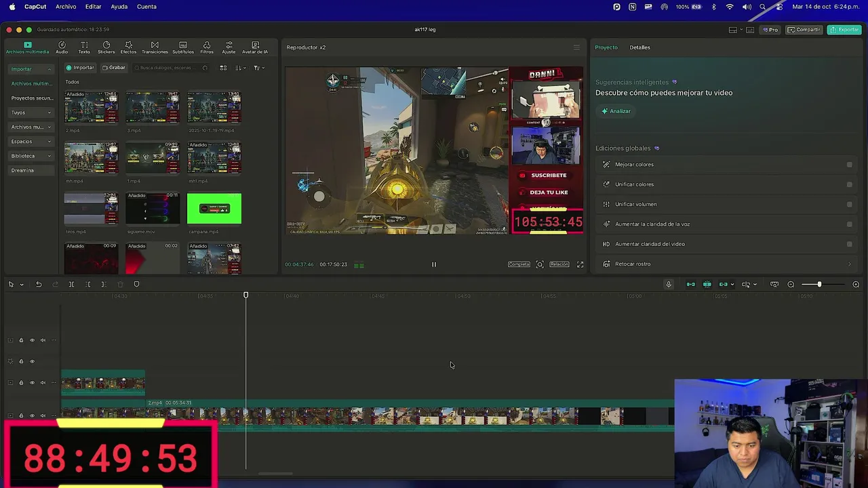The height and width of the screenshot is (488, 868).
Task: Trim clip right of playhead
Action: pos(104,284)
